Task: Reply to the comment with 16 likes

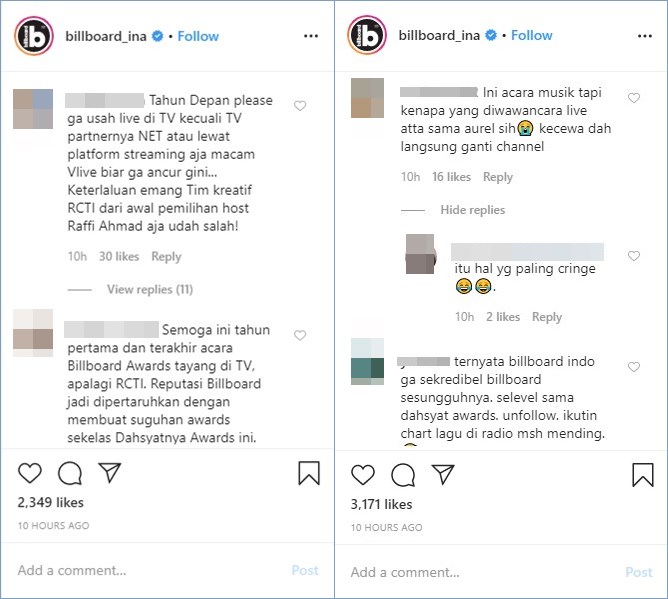Action: click(497, 177)
